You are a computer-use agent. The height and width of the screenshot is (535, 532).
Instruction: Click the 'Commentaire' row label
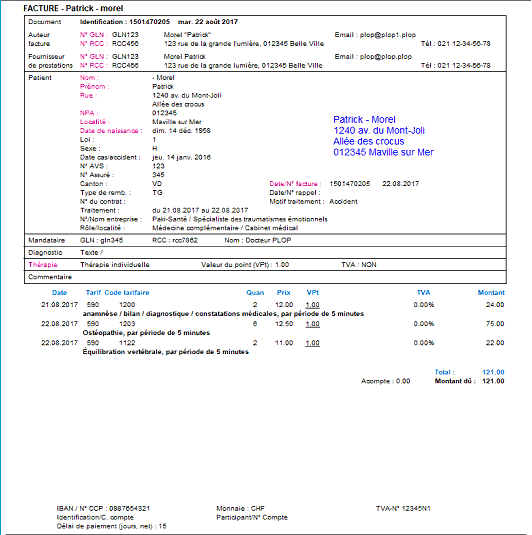click(50, 277)
